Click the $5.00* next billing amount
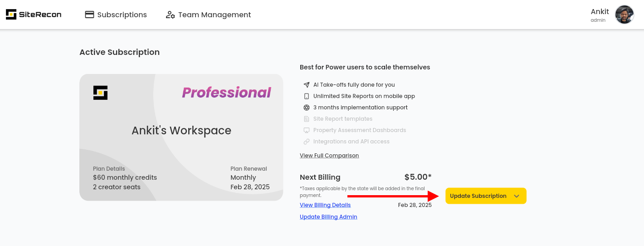This screenshot has height=246, width=644. click(418, 177)
